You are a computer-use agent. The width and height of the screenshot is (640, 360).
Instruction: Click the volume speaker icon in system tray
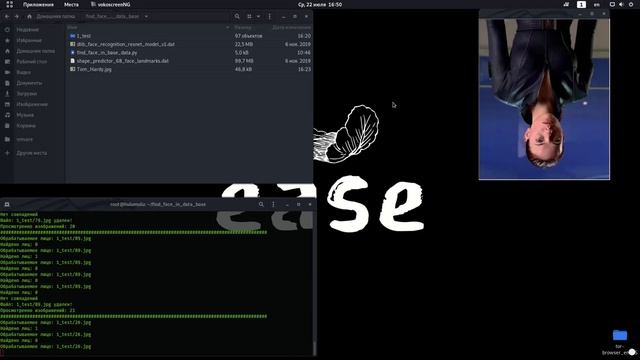[621, 4]
